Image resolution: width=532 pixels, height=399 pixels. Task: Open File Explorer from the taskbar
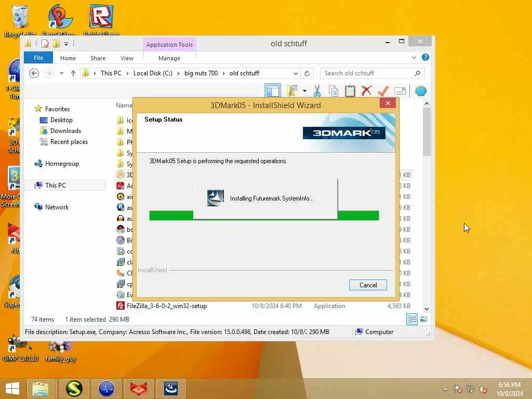coord(41,389)
